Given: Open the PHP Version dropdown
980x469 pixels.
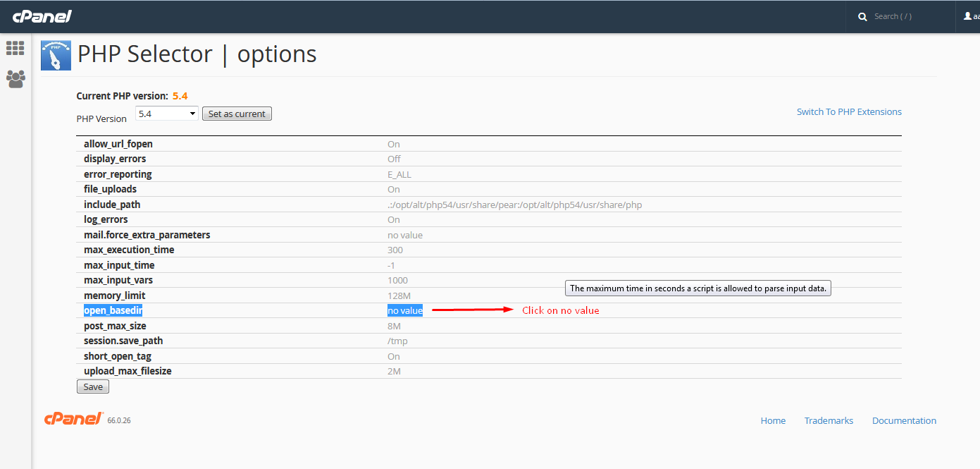Looking at the screenshot, I should (167, 114).
